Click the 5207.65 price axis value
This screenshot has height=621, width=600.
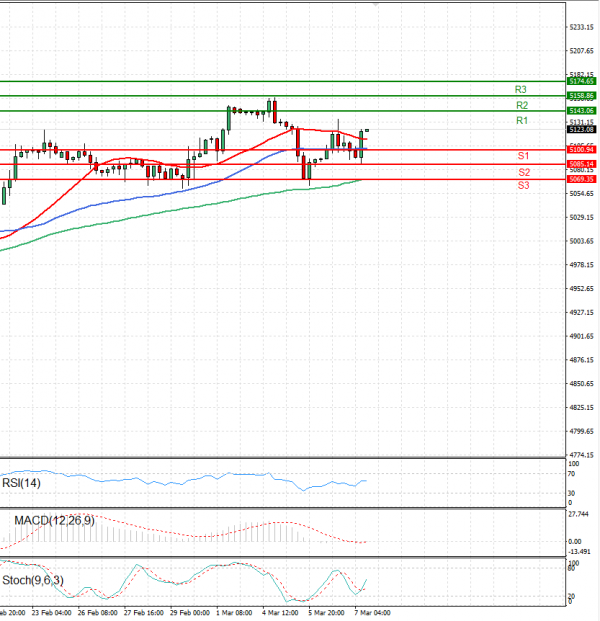point(581,51)
